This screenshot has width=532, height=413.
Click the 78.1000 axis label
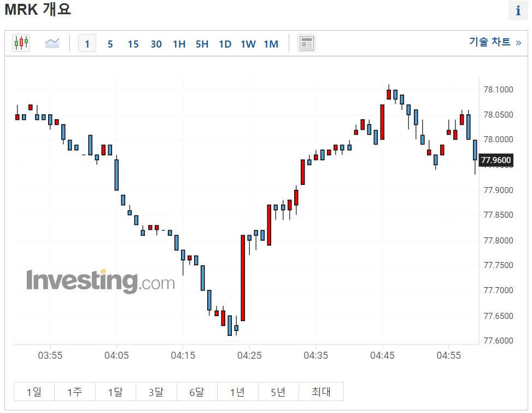pyautogui.click(x=498, y=90)
